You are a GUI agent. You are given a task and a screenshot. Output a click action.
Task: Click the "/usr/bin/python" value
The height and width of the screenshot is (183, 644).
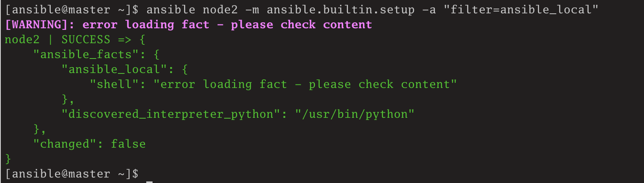click(x=355, y=114)
